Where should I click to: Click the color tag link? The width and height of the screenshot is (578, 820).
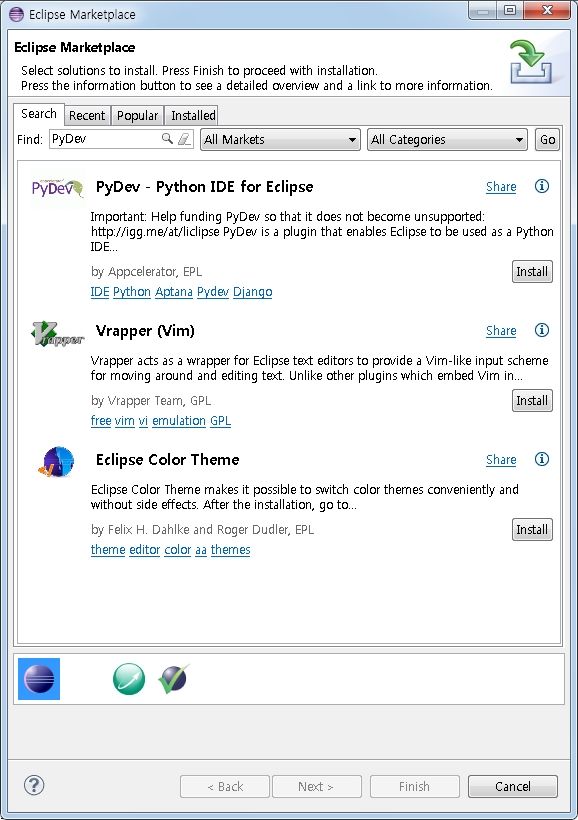(x=178, y=550)
